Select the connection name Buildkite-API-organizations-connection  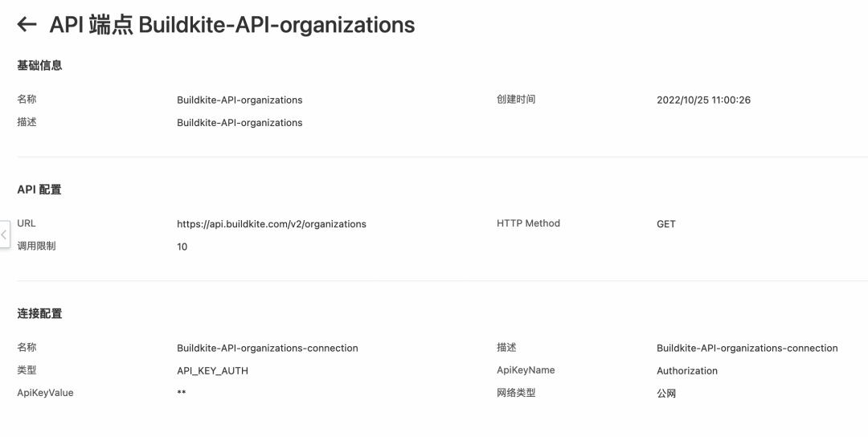point(267,349)
